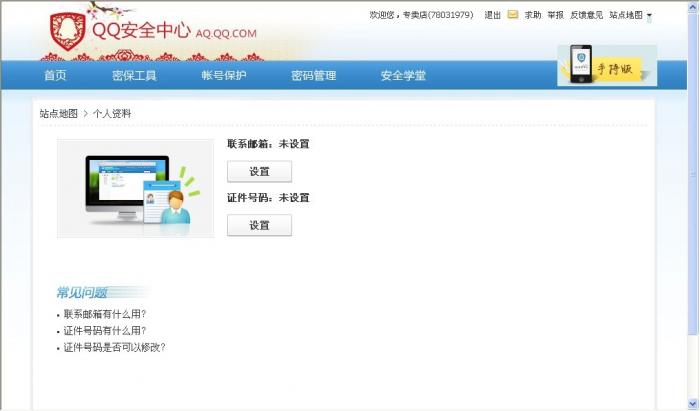Click the 求助 help link
This screenshot has width=700, height=411.
point(533,15)
